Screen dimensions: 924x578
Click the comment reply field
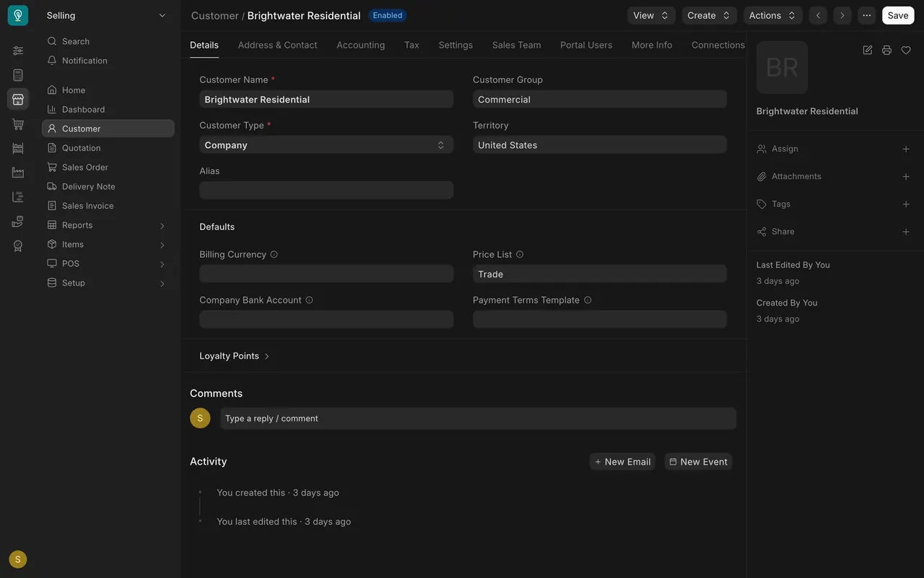[x=479, y=418]
